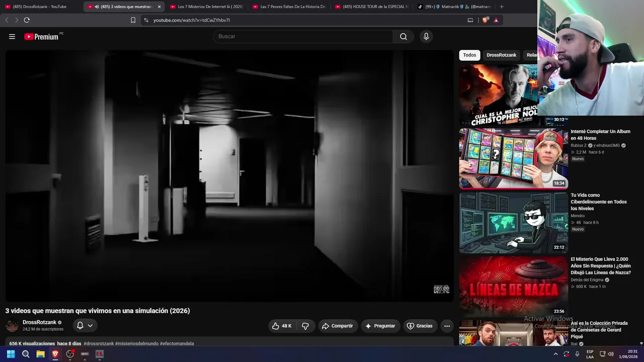Focus the Buscar search field
This screenshot has height=362, width=644.
coord(303,37)
